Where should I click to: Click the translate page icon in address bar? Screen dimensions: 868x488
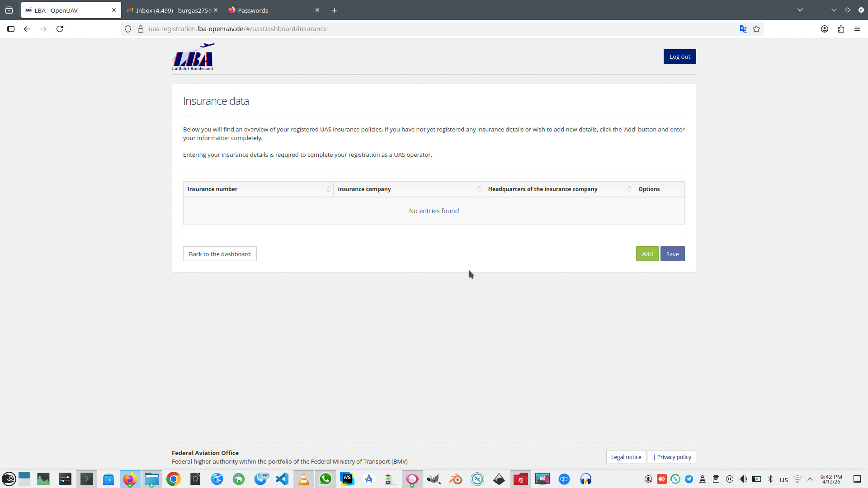point(743,29)
